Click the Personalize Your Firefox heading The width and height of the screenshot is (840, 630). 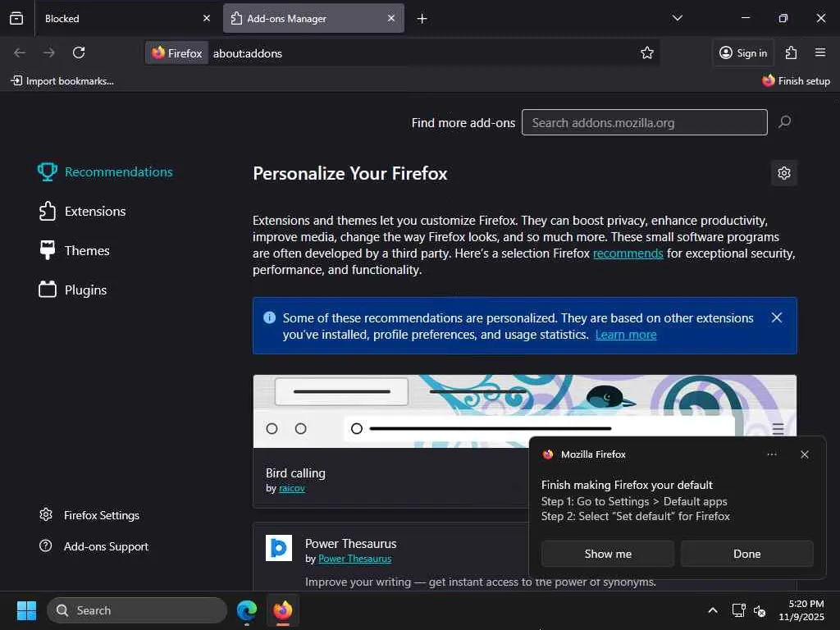[x=350, y=174]
